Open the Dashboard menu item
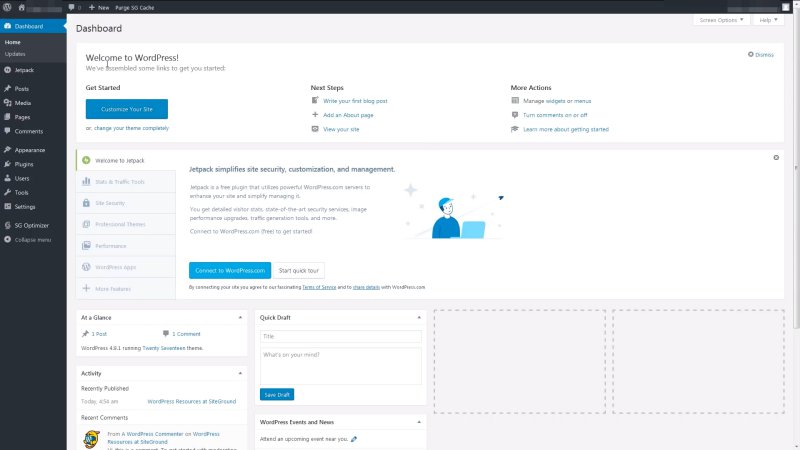The image size is (800, 450). click(33, 26)
